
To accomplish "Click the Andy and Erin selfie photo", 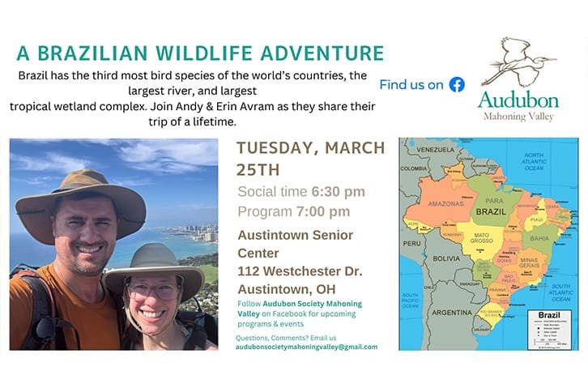I will point(113,245).
